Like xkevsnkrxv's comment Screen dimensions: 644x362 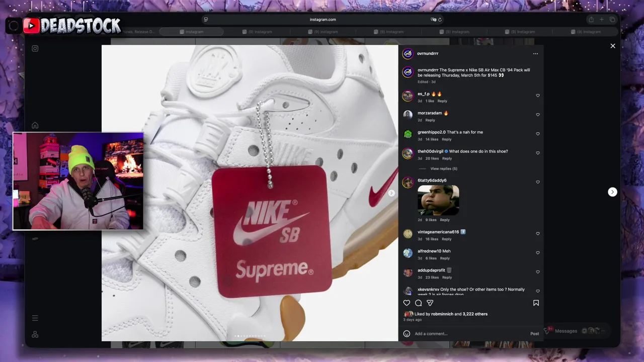tap(537, 291)
